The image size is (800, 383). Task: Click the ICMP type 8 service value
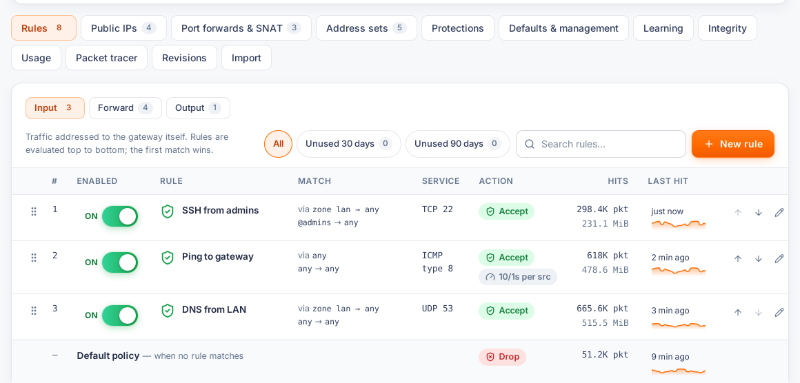click(437, 262)
